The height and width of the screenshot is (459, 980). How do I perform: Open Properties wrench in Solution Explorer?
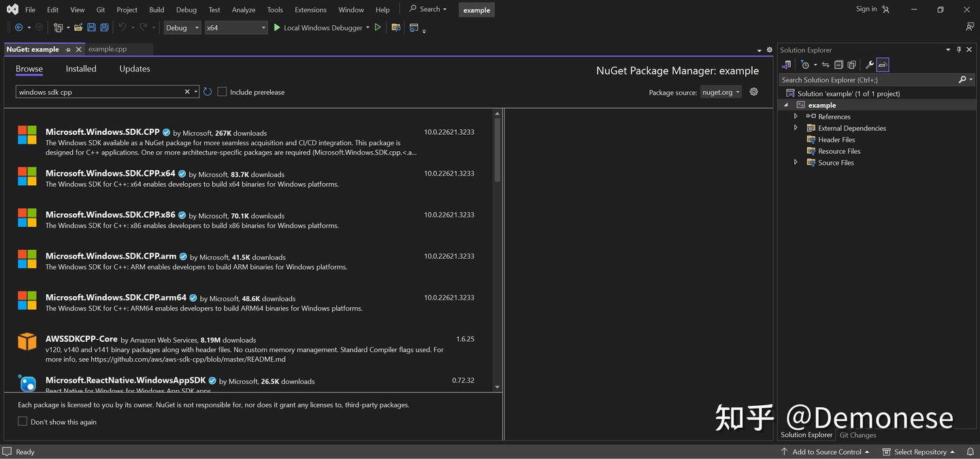(869, 65)
